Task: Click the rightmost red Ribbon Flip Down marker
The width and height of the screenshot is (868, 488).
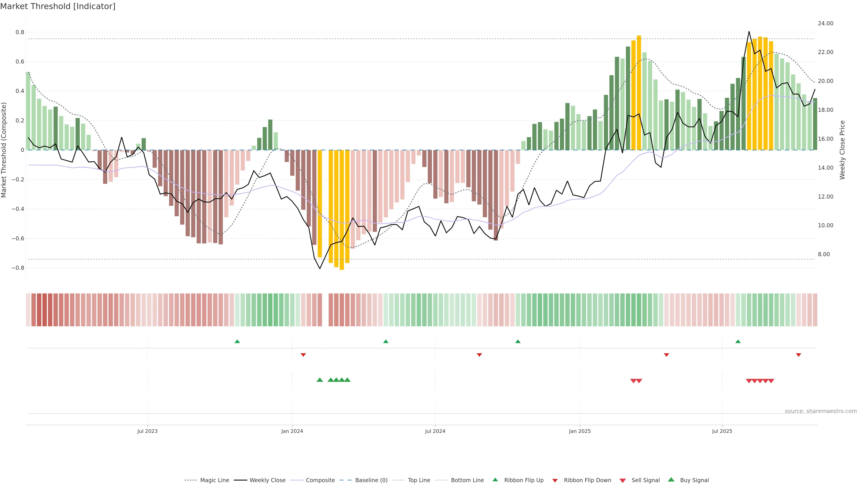Action: (x=799, y=355)
